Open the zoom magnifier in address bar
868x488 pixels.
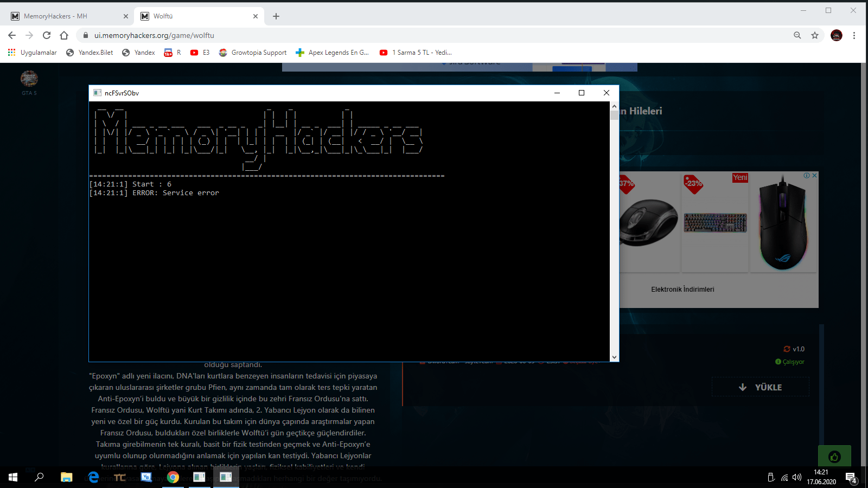click(797, 35)
